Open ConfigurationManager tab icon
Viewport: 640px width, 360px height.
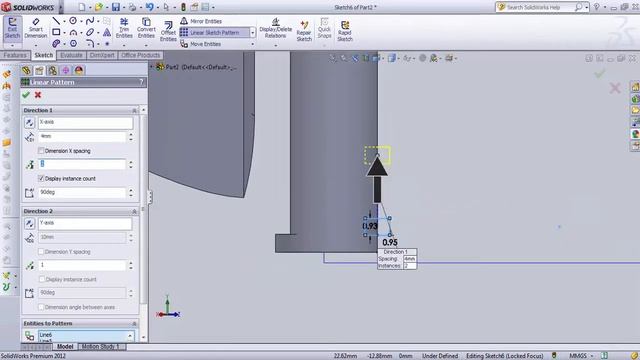pyautogui.click(x=52, y=70)
